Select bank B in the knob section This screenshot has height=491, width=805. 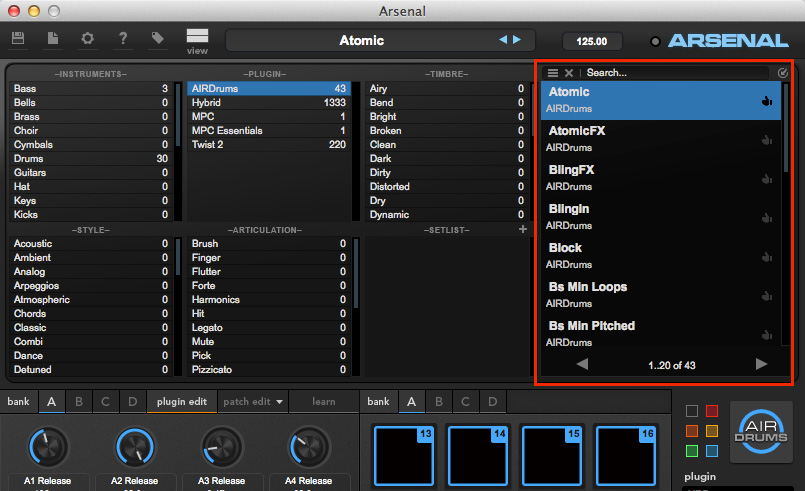click(79, 402)
